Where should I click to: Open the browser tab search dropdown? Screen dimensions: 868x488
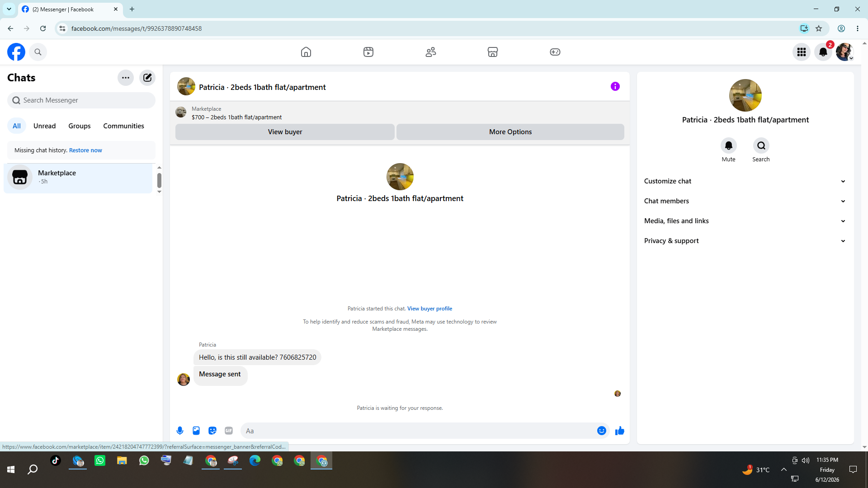pyautogui.click(x=9, y=9)
